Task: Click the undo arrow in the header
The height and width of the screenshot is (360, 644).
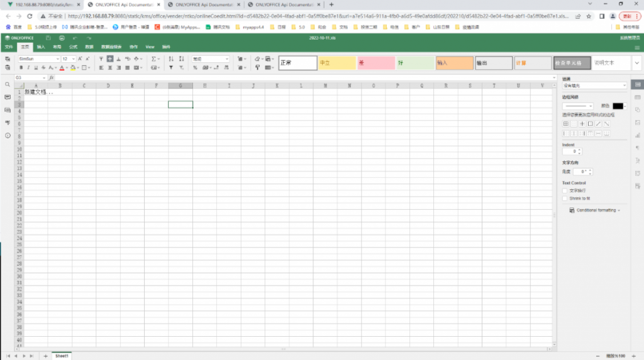Action: coord(75,38)
